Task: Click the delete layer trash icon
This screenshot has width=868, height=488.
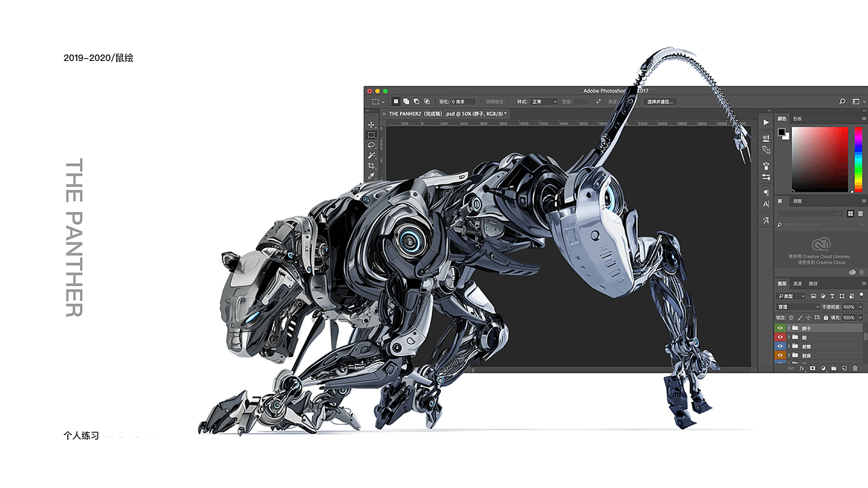Action: tap(854, 368)
